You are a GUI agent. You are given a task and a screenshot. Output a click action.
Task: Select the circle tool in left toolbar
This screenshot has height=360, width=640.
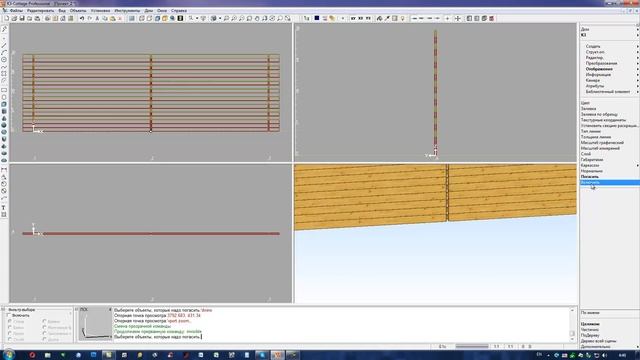click(4, 60)
